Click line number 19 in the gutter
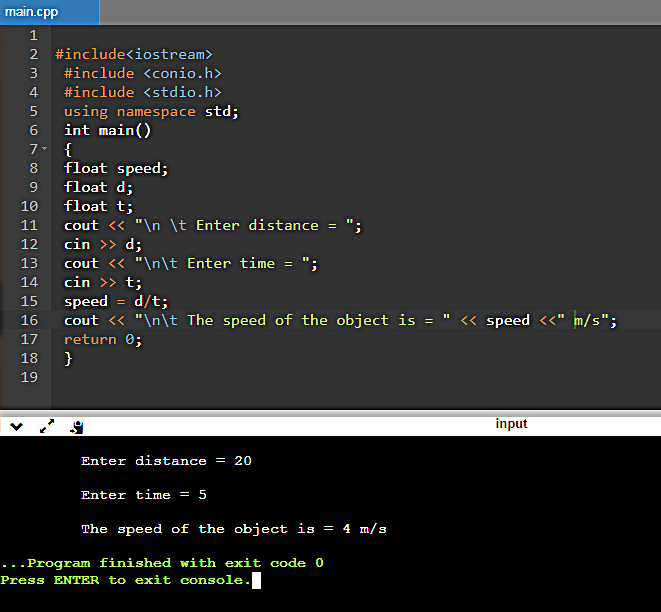Image resolution: width=661 pixels, height=612 pixels. point(29,377)
